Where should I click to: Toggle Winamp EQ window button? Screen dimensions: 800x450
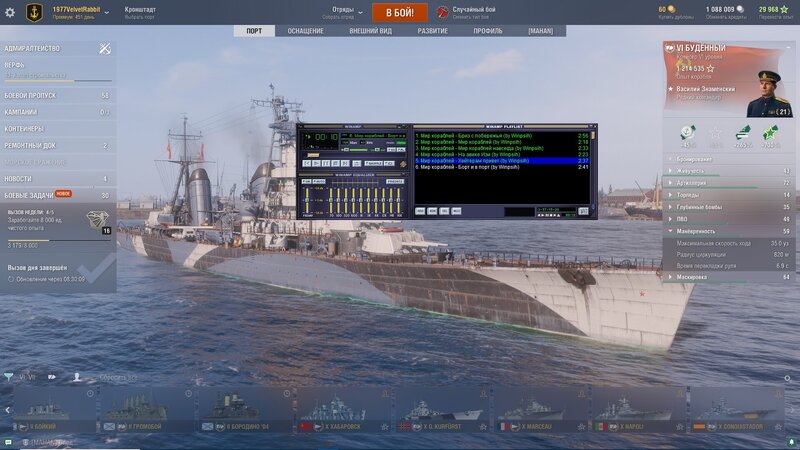(391, 149)
